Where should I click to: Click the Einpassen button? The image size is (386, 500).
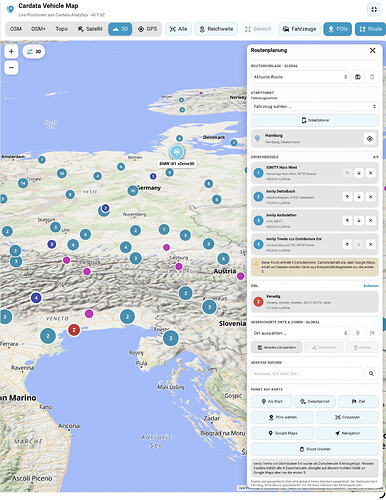tap(347, 417)
